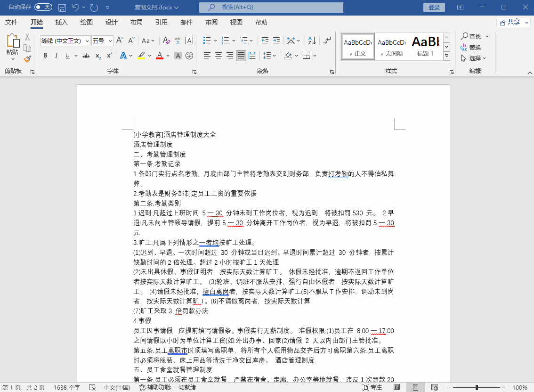This screenshot has height=392, width=534.
Task: Toggle Bold formatting
Action: 45,56
